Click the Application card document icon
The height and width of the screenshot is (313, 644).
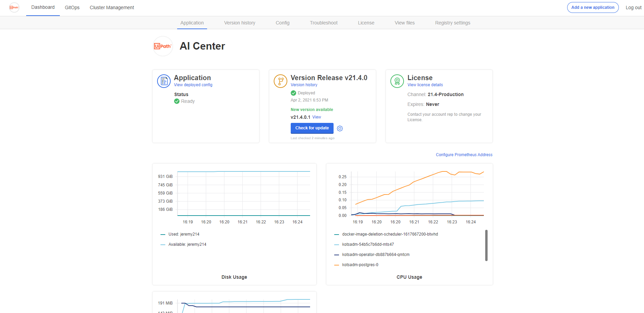click(x=164, y=81)
